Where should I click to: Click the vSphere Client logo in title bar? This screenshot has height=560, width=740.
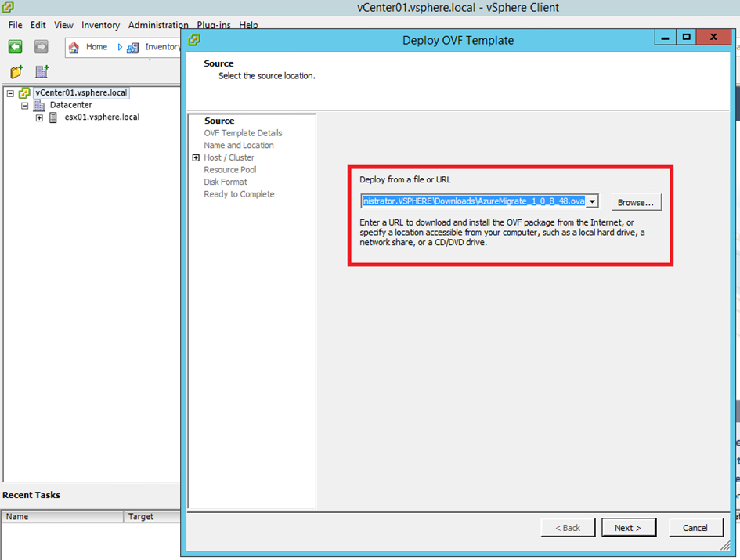(8, 7)
